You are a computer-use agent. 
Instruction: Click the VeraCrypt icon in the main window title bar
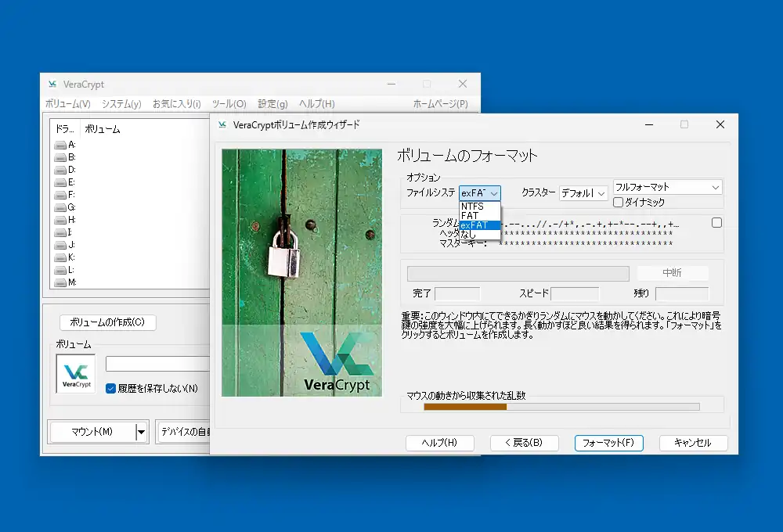(52, 84)
